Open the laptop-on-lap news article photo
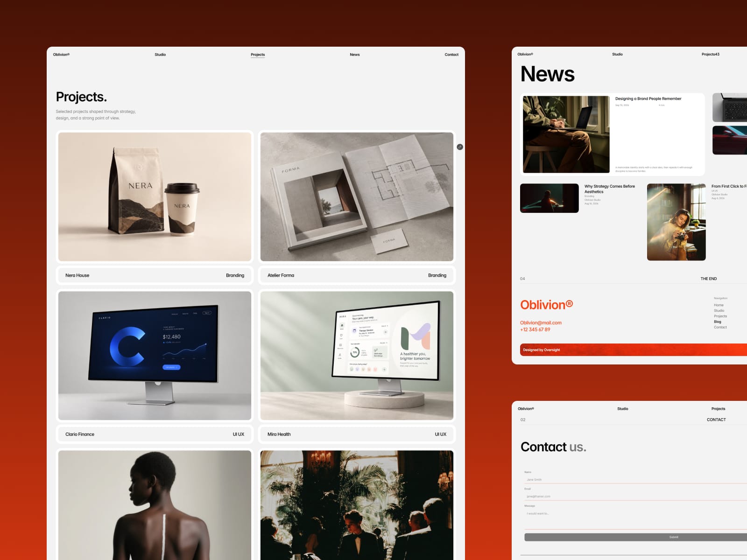Screen dimensions: 747x560 click(x=566, y=134)
